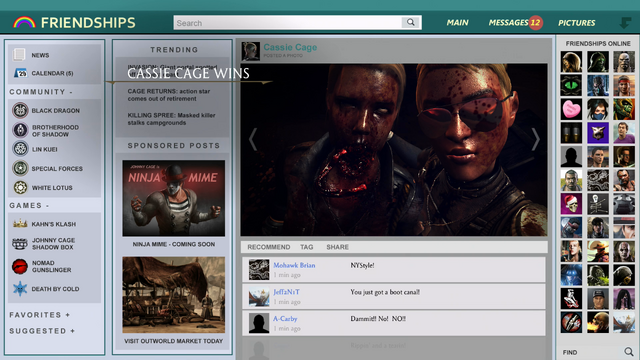Click the messages 12 notification badge
This screenshot has height=360, width=640.
[x=535, y=22]
